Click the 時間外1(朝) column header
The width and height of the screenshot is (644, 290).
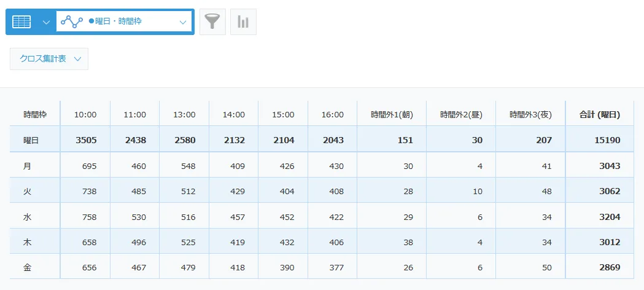pos(392,114)
